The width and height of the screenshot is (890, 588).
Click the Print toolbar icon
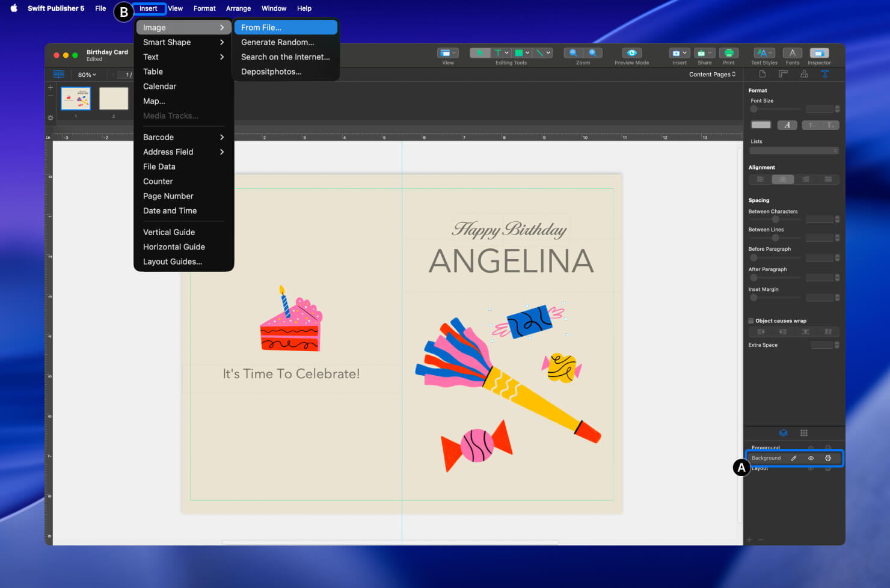click(x=729, y=54)
